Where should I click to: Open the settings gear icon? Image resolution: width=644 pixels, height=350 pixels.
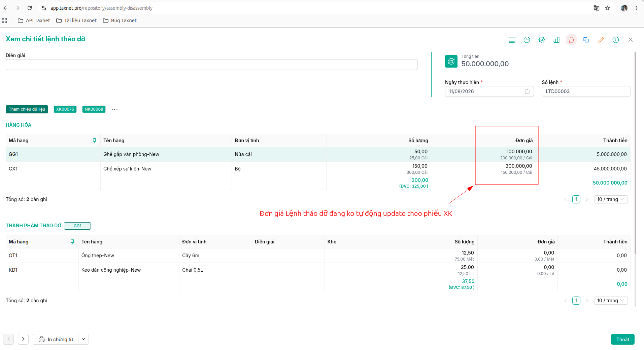click(x=542, y=40)
